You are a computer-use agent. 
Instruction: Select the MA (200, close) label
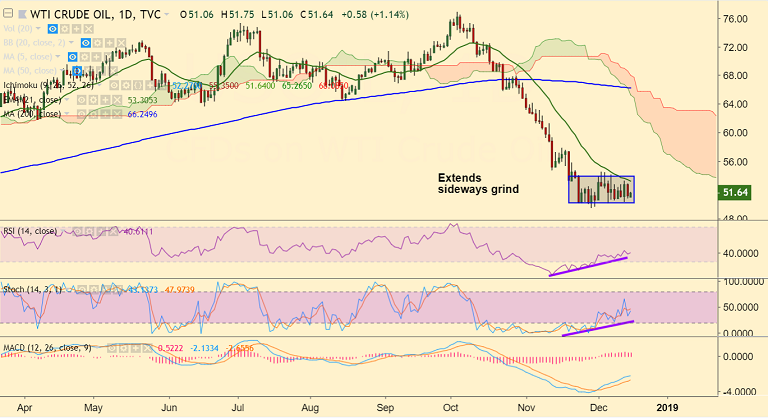tap(32, 114)
